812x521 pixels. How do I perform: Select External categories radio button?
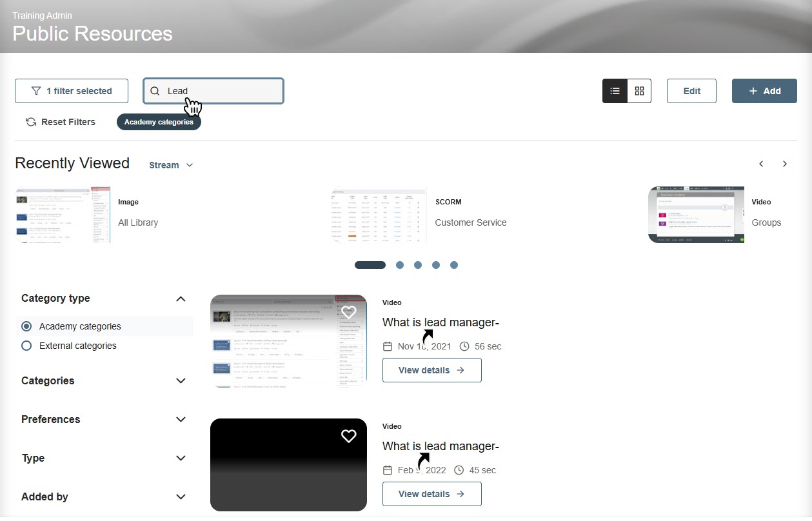coord(26,346)
